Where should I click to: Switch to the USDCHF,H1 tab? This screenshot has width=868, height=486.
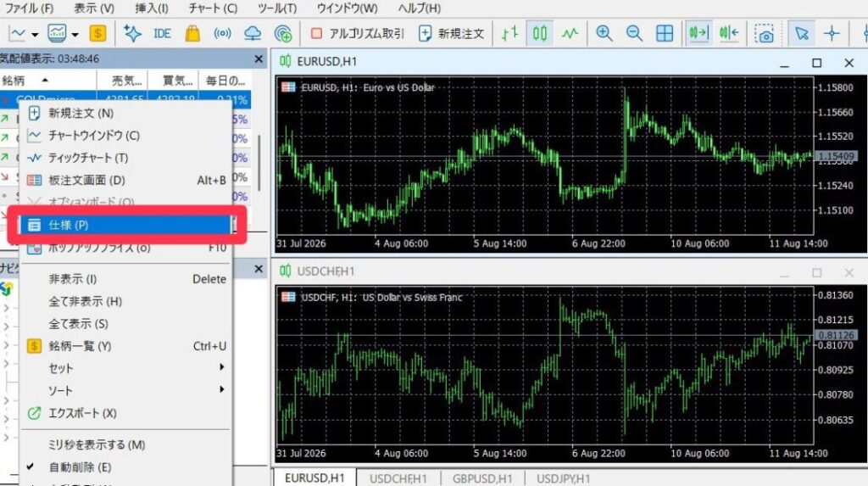[398, 478]
